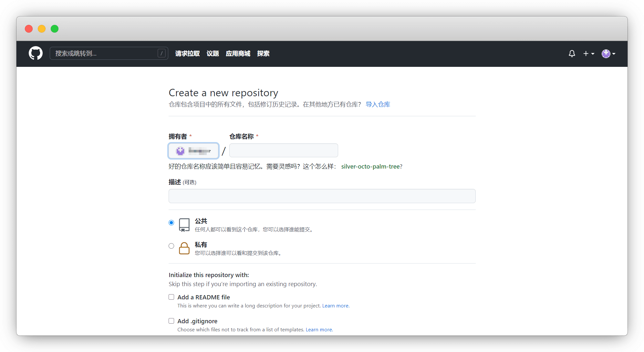Enable the Add a README file checkbox
The image size is (644, 352).
click(x=171, y=297)
